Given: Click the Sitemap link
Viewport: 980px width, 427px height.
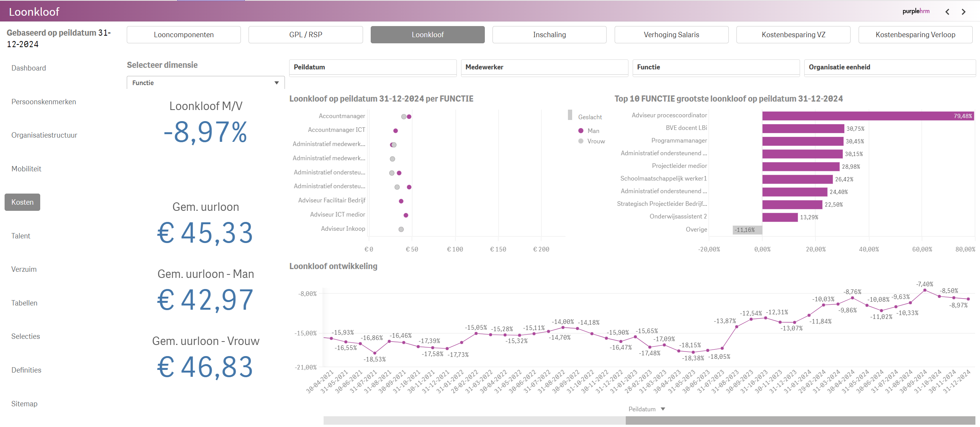Looking at the screenshot, I should click(24, 404).
